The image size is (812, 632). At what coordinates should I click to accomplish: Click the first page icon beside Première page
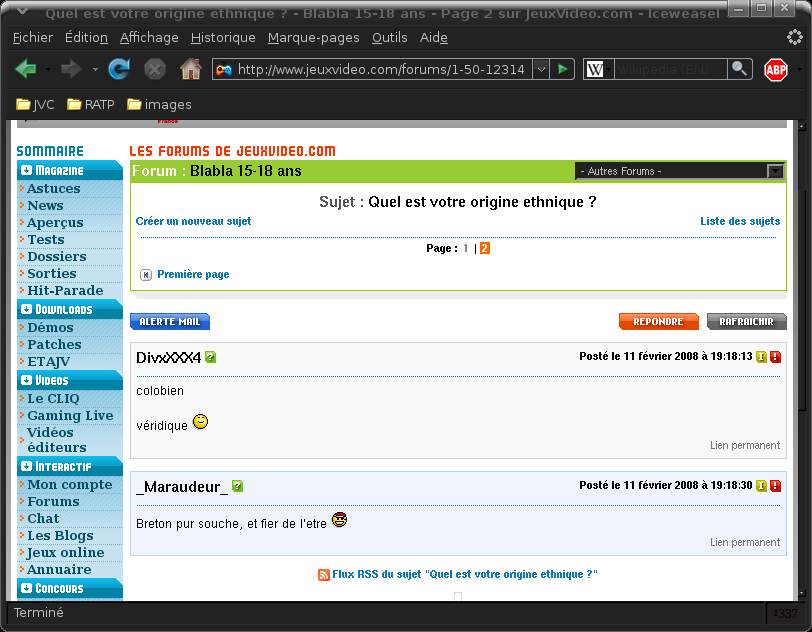[146, 275]
